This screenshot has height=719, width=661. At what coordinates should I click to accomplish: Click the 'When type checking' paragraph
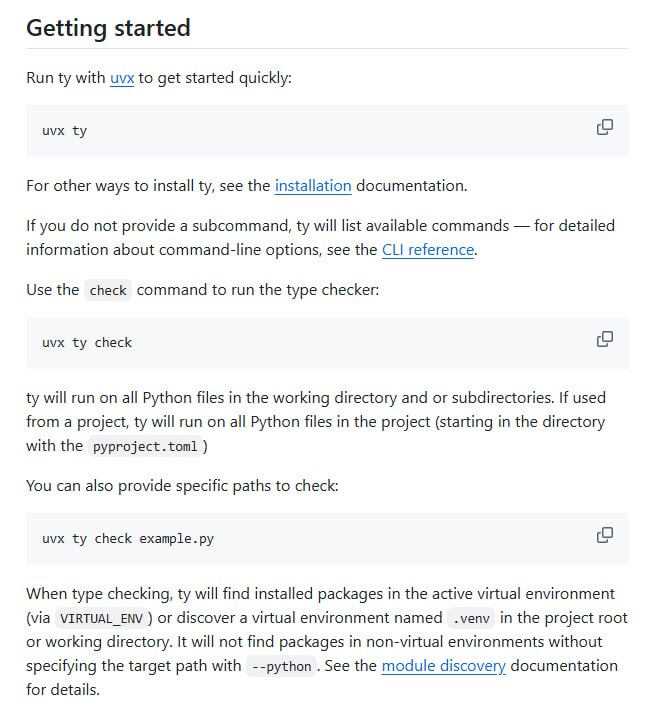[327, 642]
